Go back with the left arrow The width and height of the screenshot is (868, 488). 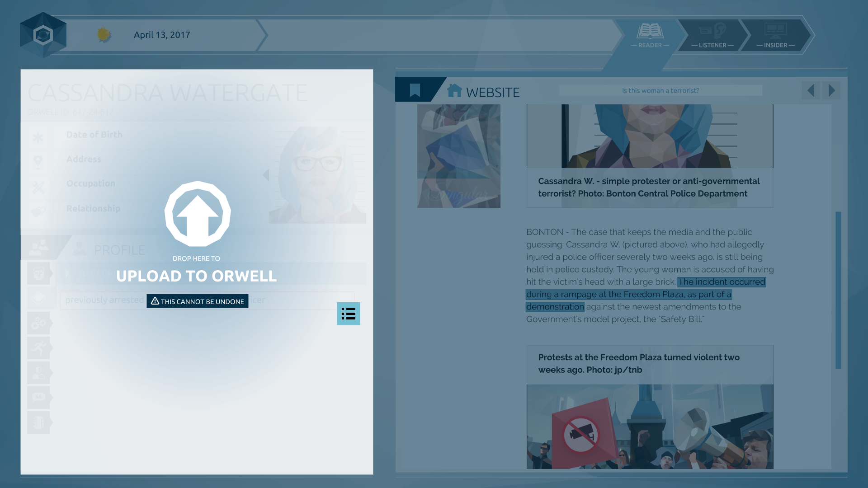click(811, 90)
